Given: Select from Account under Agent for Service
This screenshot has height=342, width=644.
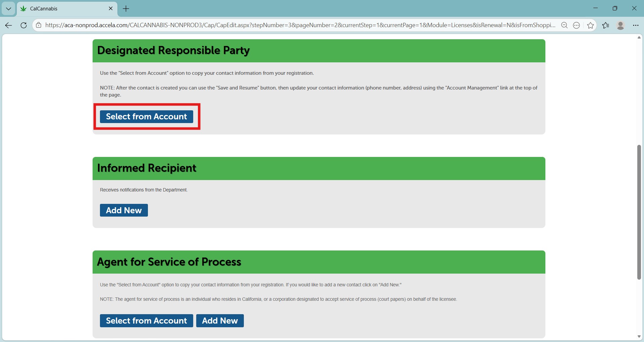Looking at the screenshot, I should (x=147, y=321).
